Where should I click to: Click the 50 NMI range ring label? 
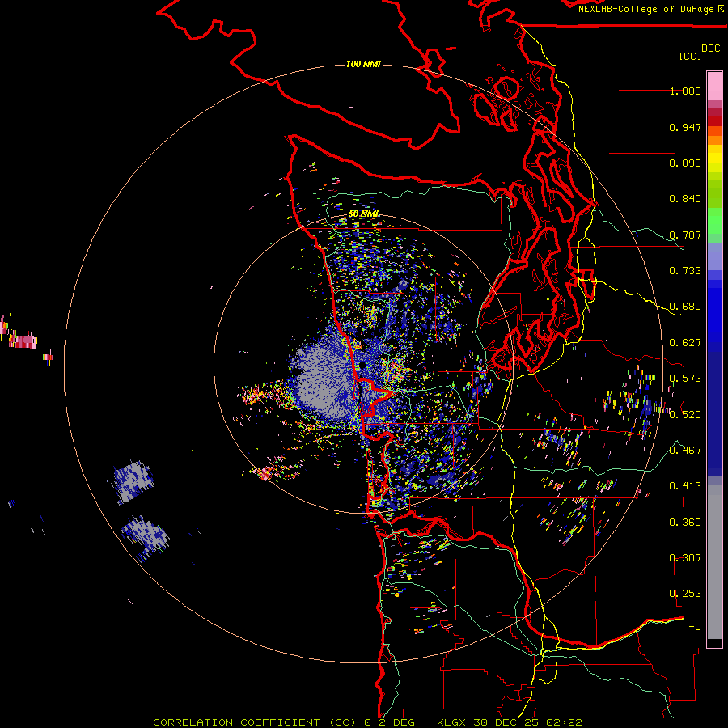pos(363,214)
